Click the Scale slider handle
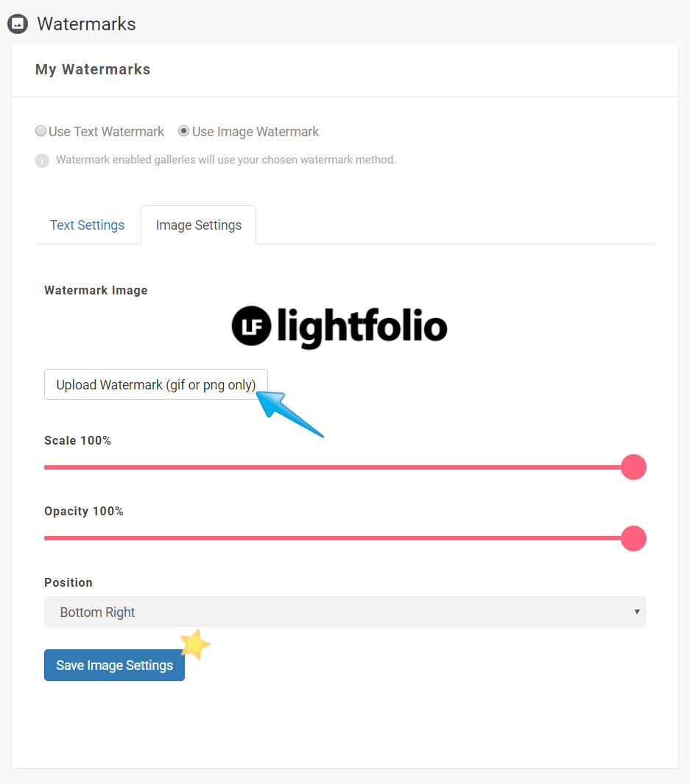Viewport: 690px width, 784px height. pos(633,467)
